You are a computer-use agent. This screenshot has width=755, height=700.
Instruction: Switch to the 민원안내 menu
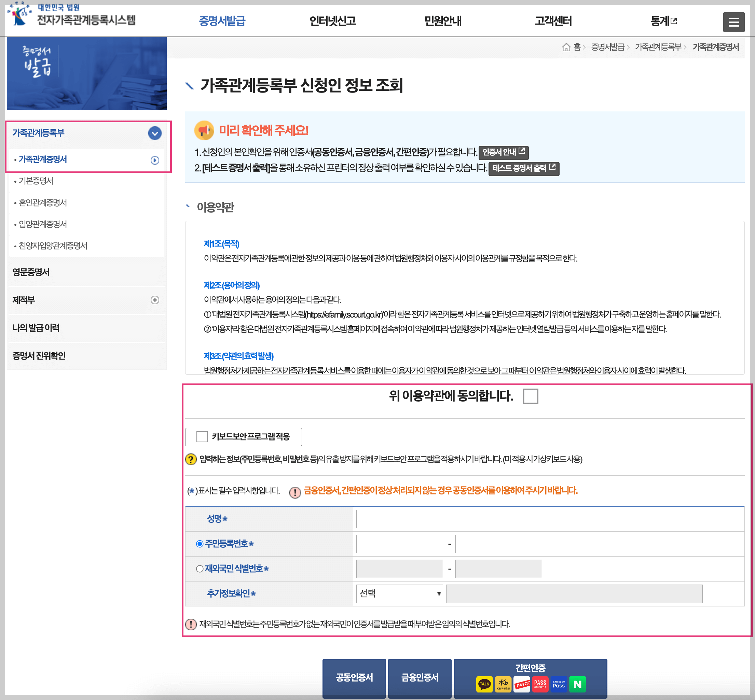[x=442, y=22]
